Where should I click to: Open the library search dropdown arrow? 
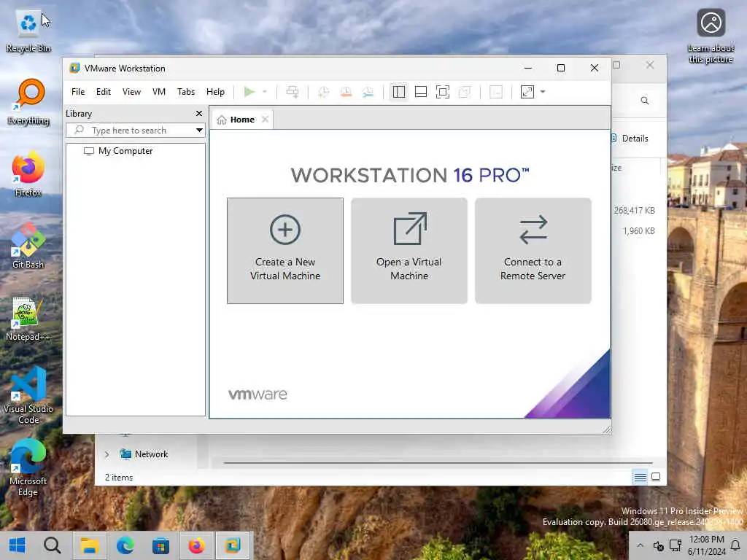tap(199, 131)
